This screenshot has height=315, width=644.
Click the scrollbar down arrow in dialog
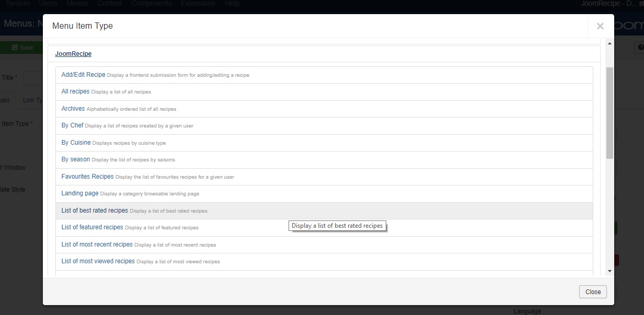(609, 272)
